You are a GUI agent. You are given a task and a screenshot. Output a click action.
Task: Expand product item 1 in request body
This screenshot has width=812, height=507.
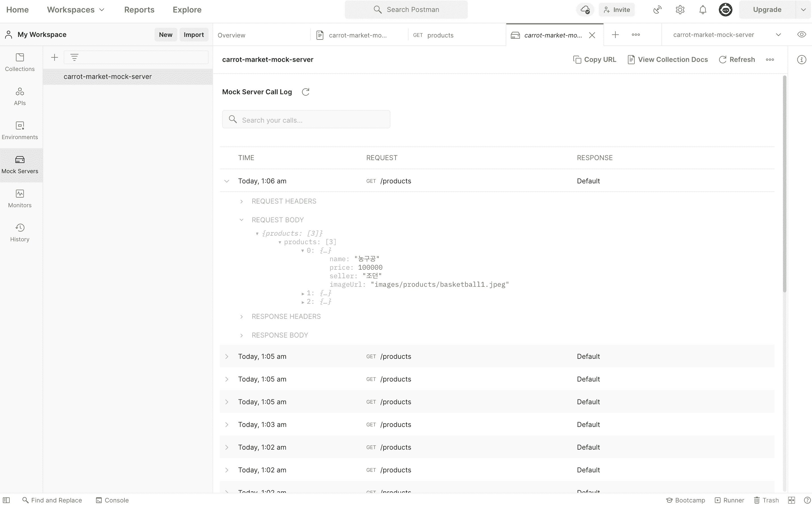(303, 294)
